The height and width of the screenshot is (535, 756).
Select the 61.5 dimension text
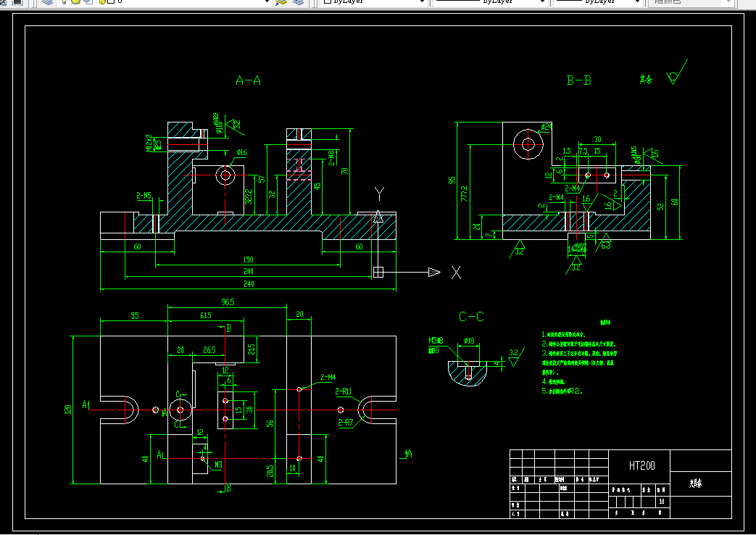(205, 315)
